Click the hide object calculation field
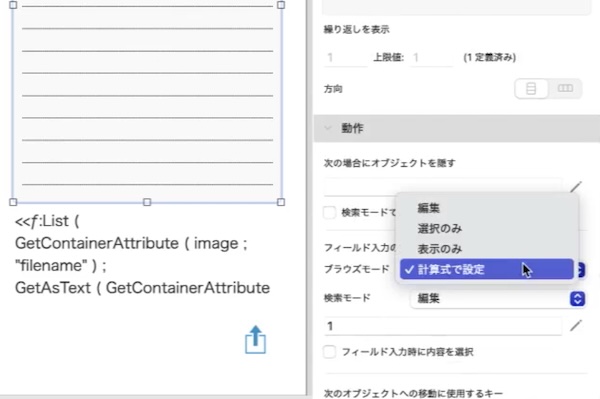The image size is (600, 399). click(443, 187)
